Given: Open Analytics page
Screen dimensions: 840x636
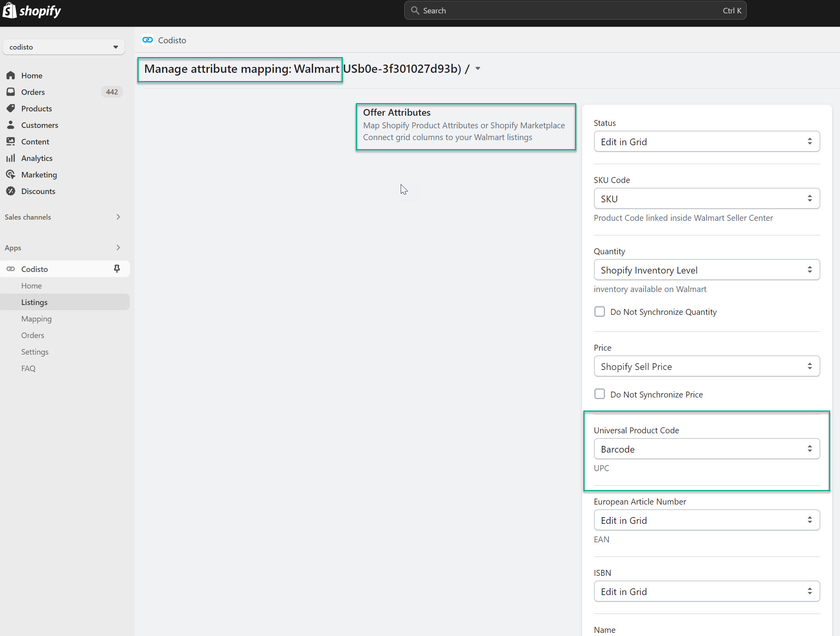Looking at the screenshot, I should pyautogui.click(x=37, y=158).
